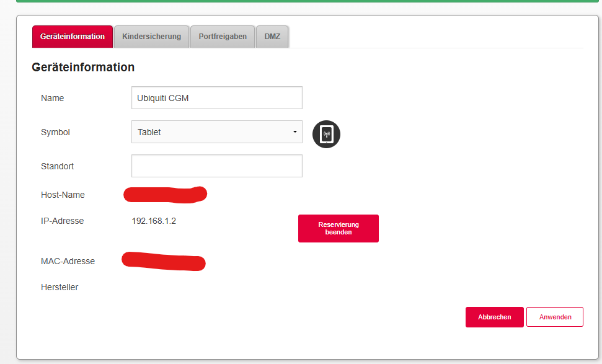
Task: Click the IP-Adresse label
Action: pyautogui.click(x=62, y=221)
